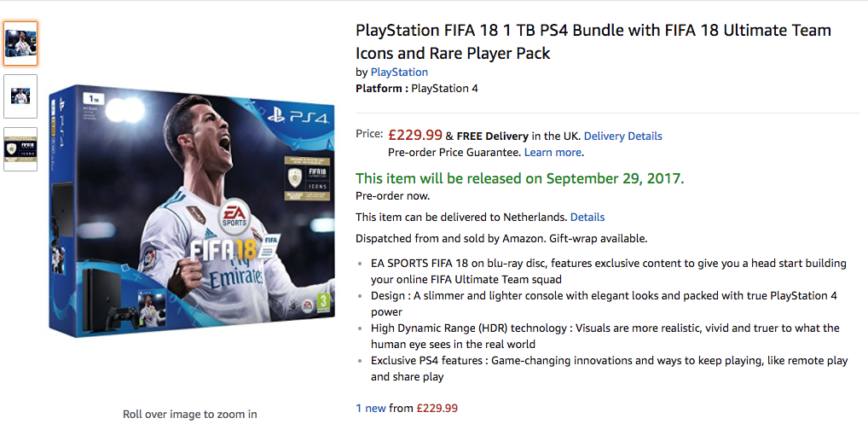Open the PlayStation brand link
Viewport: 868px width, 424px height.
click(399, 73)
